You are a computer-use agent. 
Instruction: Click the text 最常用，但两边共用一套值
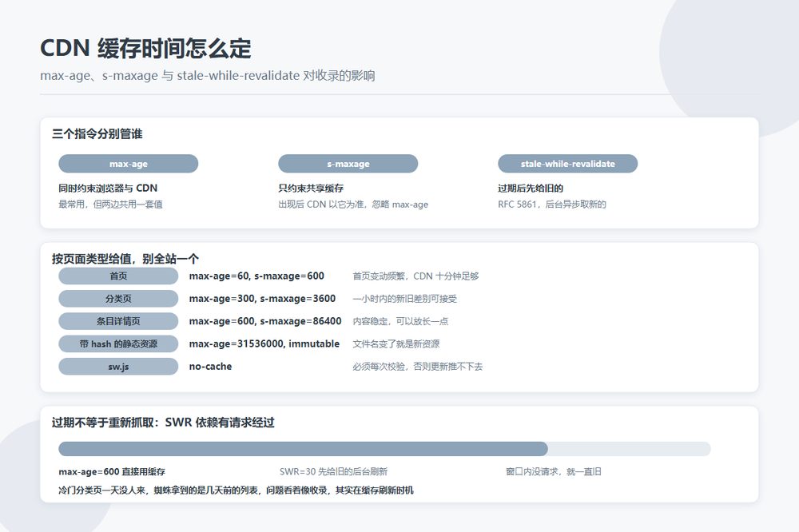pyautogui.click(x=110, y=204)
